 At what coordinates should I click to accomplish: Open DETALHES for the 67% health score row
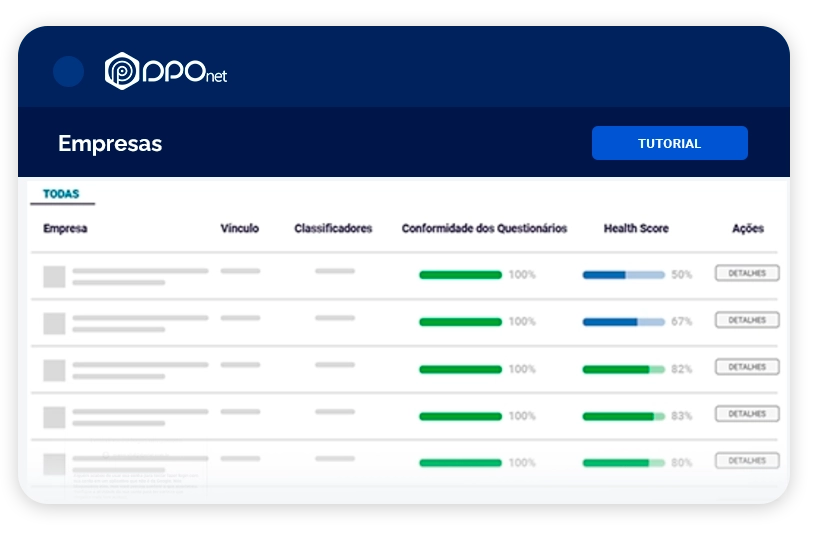click(x=747, y=320)
